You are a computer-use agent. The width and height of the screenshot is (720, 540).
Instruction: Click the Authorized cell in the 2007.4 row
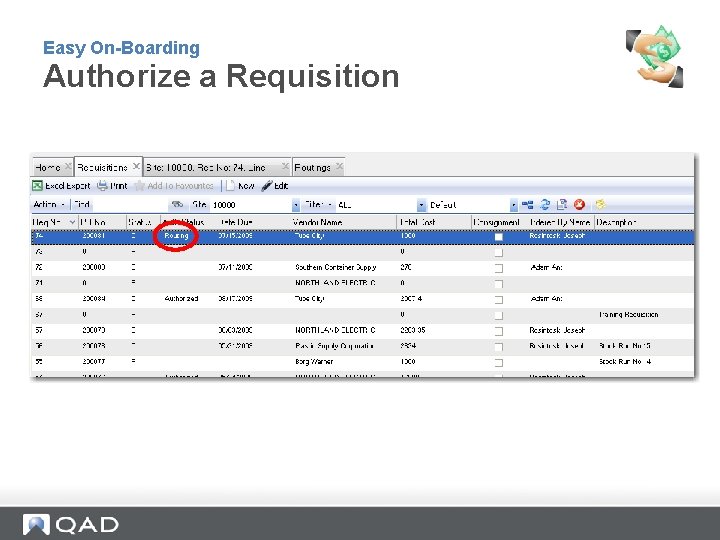(181, 299)
